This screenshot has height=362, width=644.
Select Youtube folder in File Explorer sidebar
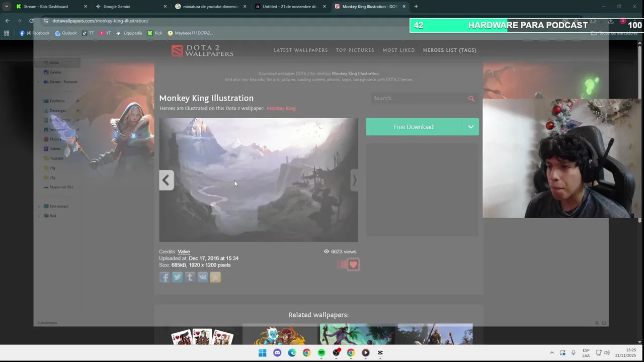[x=53, y=158]
